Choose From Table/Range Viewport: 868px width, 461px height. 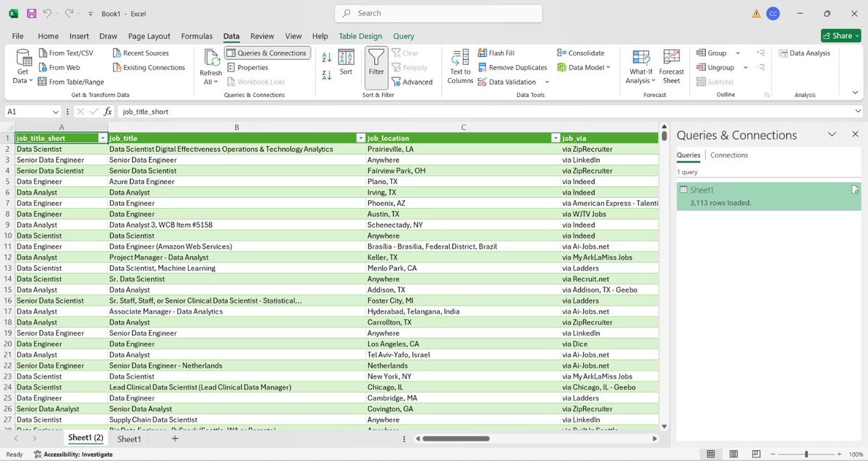tap(70, 82)
